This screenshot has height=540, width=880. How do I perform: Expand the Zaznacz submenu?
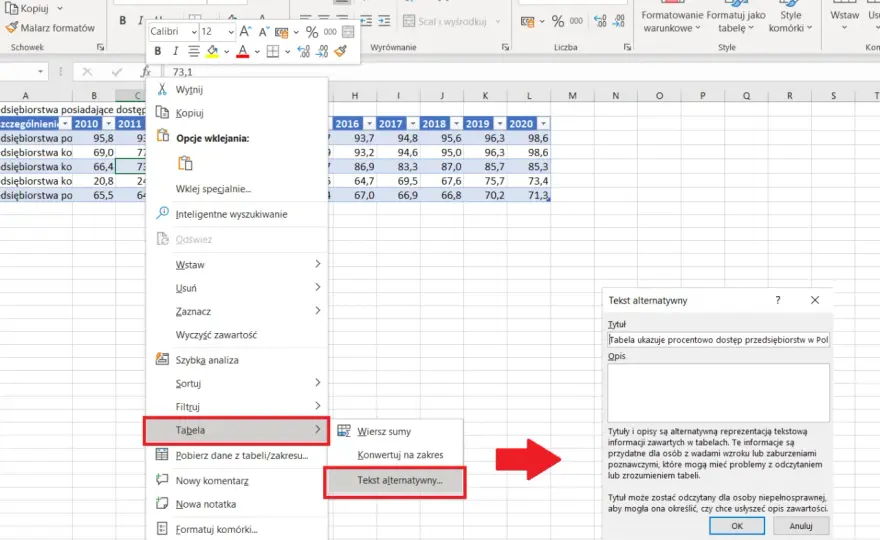coord(237,311)
